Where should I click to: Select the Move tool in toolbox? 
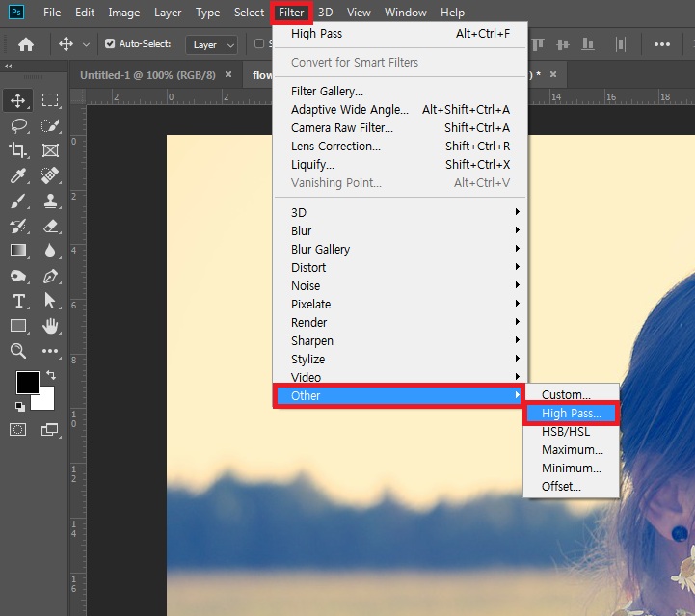[17, 100]
